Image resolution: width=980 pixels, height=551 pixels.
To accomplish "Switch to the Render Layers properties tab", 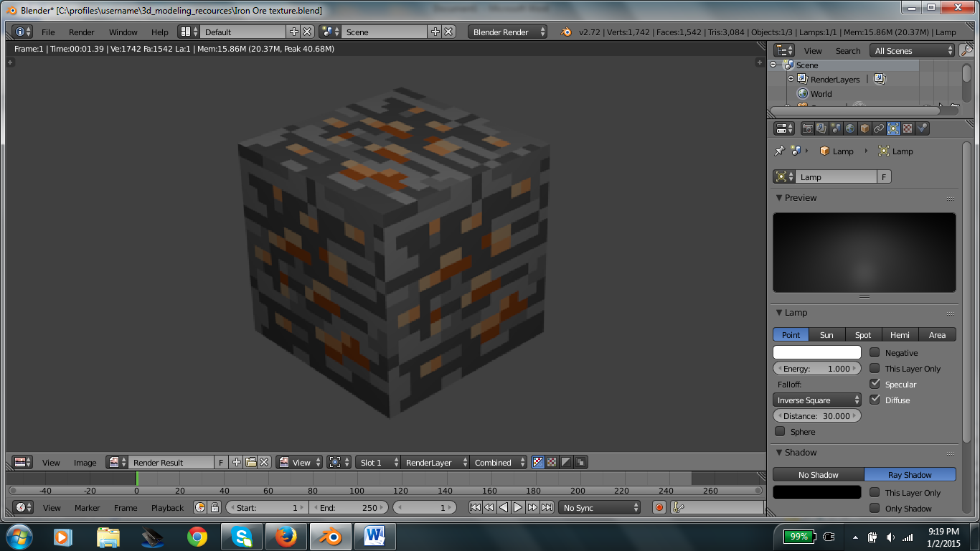I will click(820, 128).
